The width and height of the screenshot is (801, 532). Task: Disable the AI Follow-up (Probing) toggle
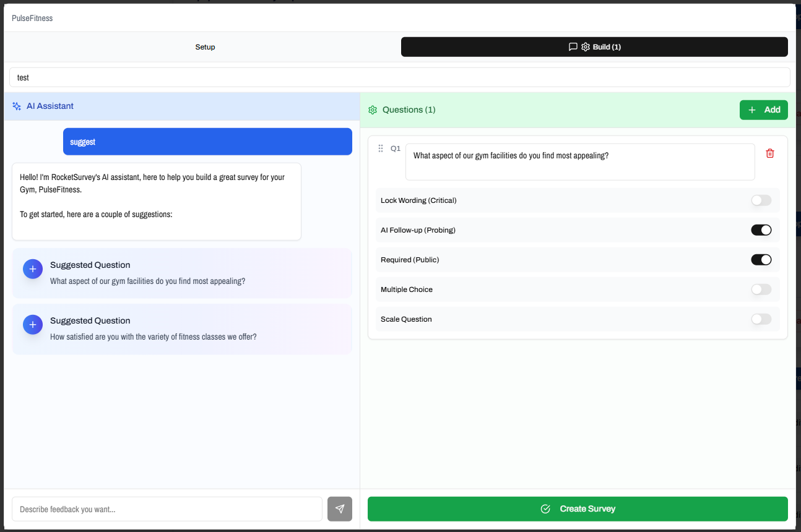click(761, 230)
